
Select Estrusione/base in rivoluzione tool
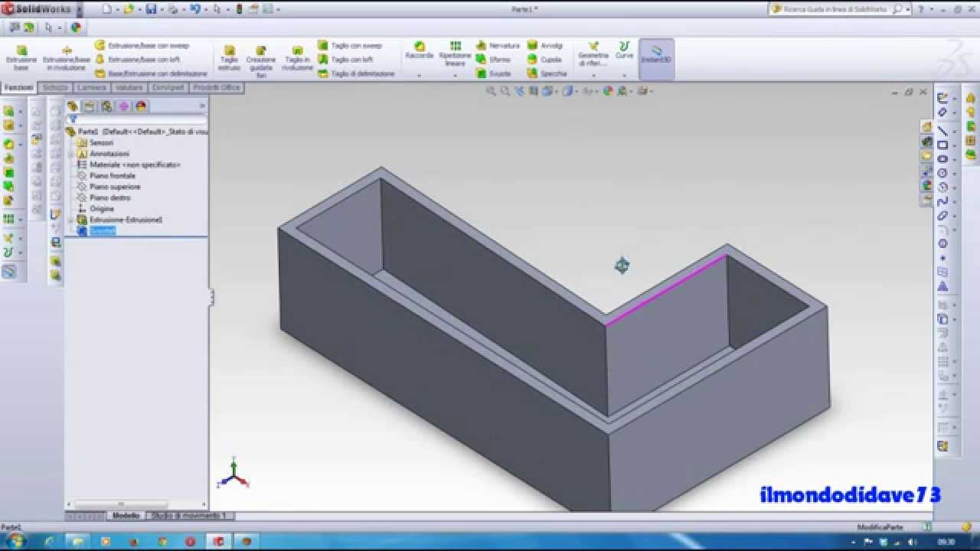pyautogui.click(x=67, y=57)
